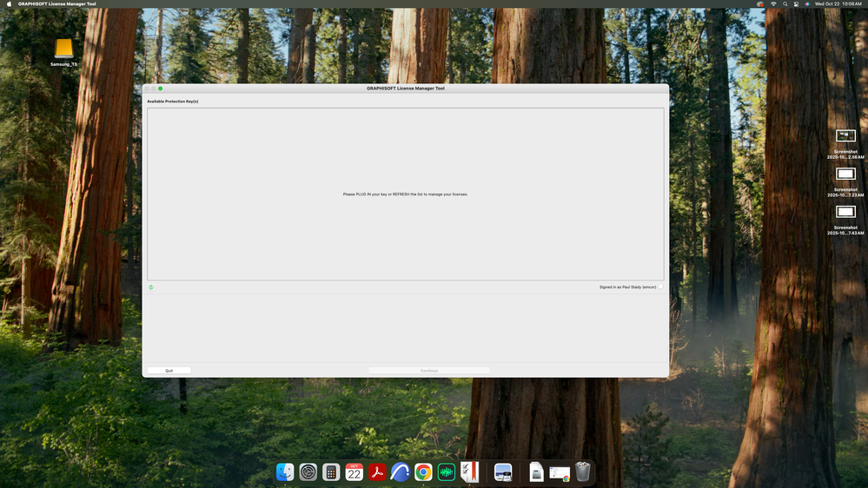Open Google Chrome from the dock

(423, 472)
